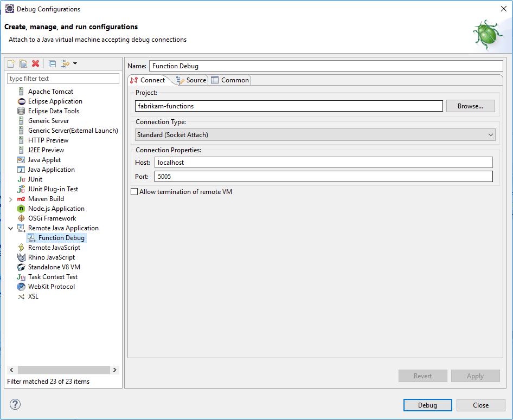Collapse the Remote Java Application node
The height and width of the screenshot is (420, 513).
[11, 228]
